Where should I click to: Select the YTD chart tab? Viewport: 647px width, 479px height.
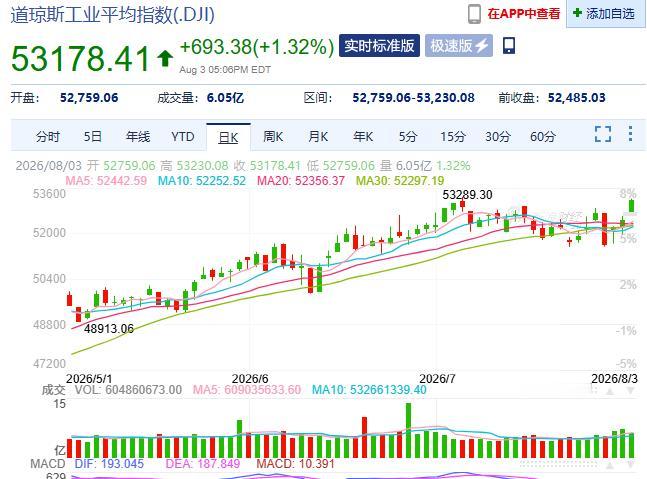click(x=182, y=137)
